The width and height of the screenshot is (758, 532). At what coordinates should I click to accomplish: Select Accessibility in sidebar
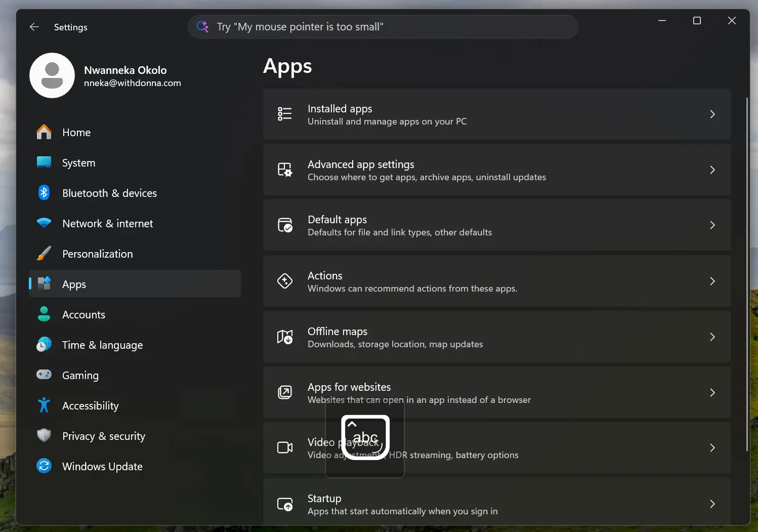pos(135,405)
